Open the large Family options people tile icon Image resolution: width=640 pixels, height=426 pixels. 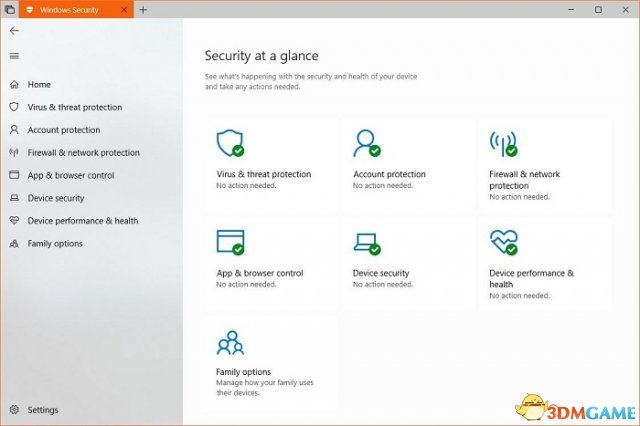[x=230, y=343]
